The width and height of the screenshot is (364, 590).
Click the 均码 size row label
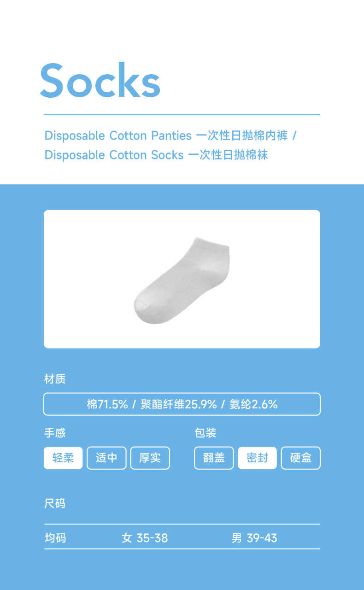[55, 538]
